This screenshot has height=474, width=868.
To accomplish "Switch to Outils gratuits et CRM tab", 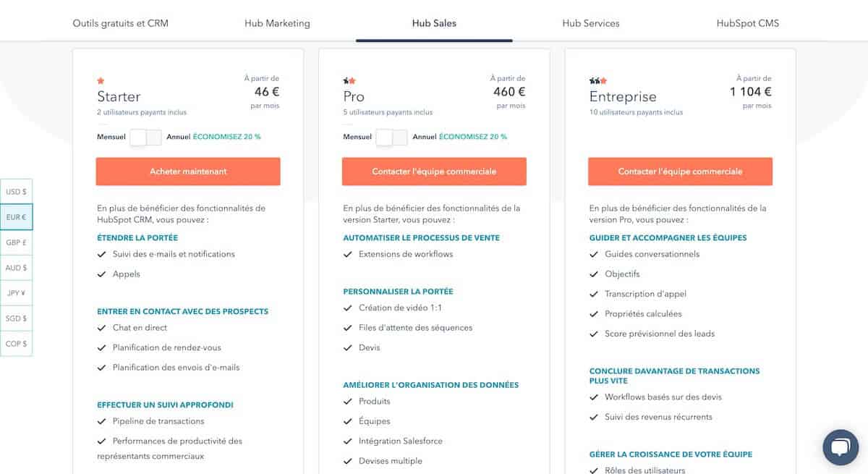I will pyautogui.click(x=121, y=23).
